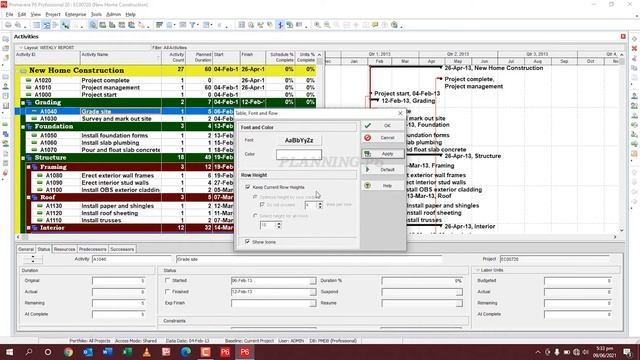The height and width of the screenshot is (360, 640).
Task: Click the AaBbYyZz font sample button
Action: point(299,140)
